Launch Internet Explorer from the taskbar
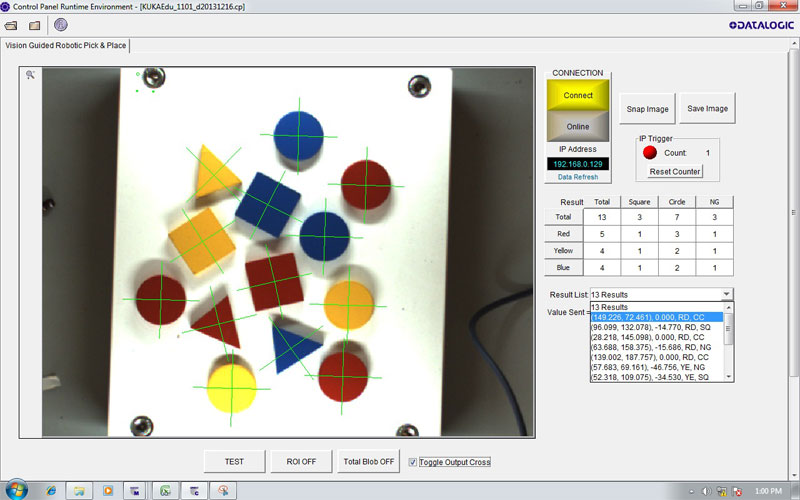 (x=50, y=490)
